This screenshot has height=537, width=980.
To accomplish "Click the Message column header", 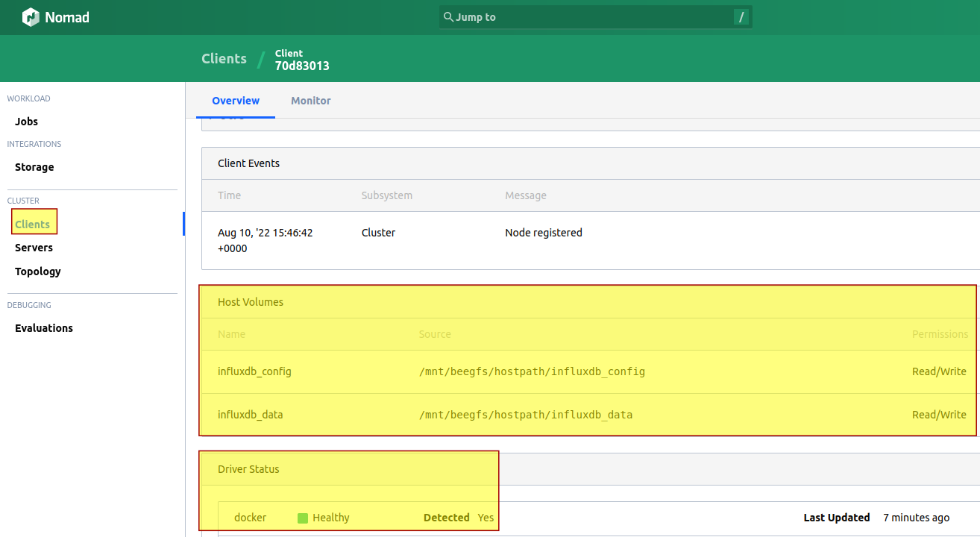I will [526, 195].
